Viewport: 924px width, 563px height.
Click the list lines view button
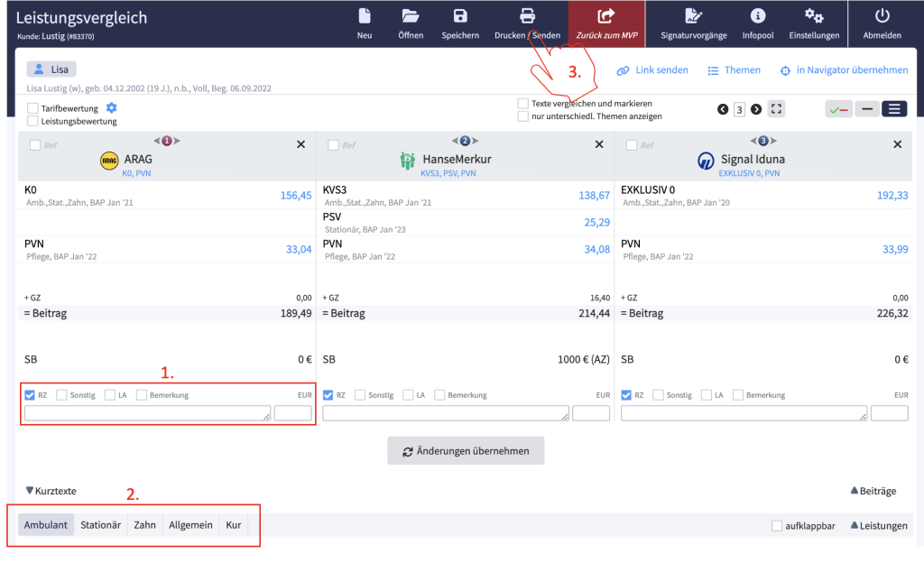[x=894, y=109]
